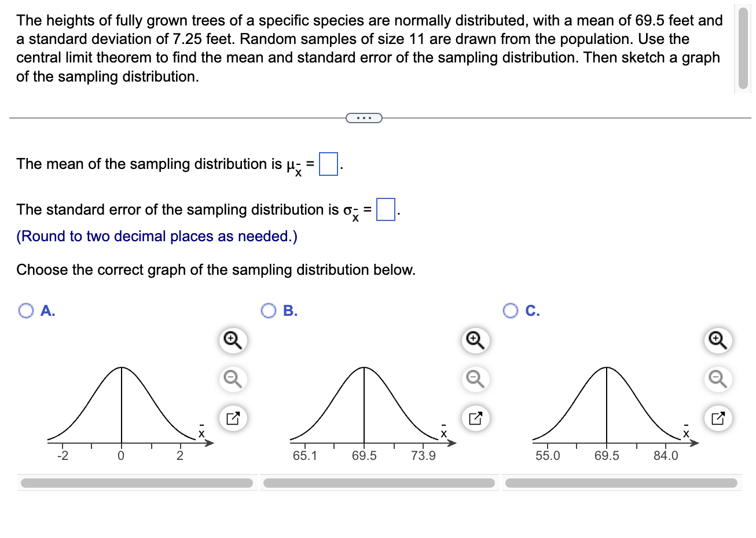This screenshot has width=756, height=538.
Task: Click the zoom-in magnifier for graph C
Action: pyautogui.click(x=717, y=341)
